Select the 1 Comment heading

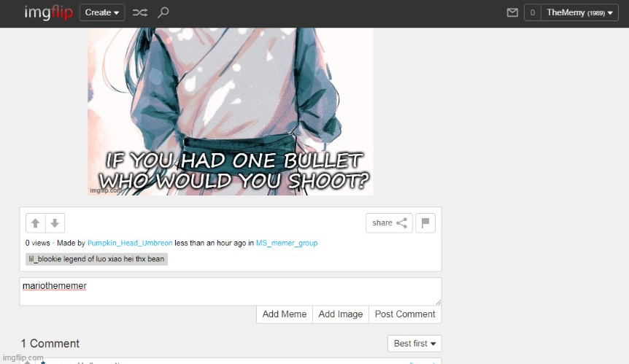click(x=50, y=344)
